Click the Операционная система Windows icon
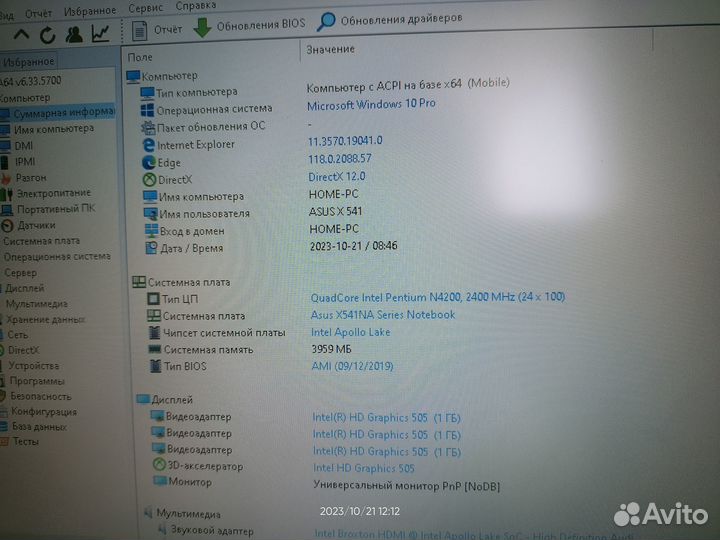The width and height of the screenshot is (720, 540). point(147,110)
